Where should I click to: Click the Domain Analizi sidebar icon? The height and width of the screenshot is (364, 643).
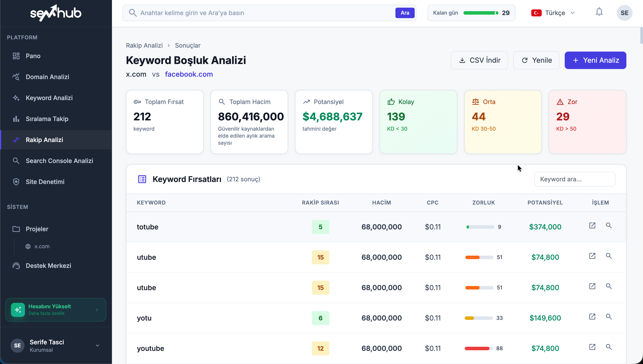click(x=16, y=77)
